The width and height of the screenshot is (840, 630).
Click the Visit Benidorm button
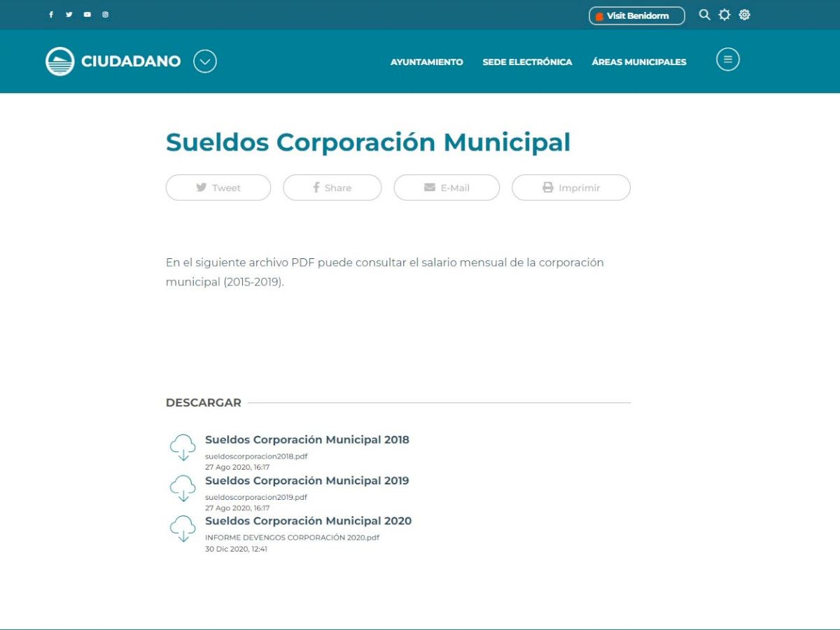point(636,15)
